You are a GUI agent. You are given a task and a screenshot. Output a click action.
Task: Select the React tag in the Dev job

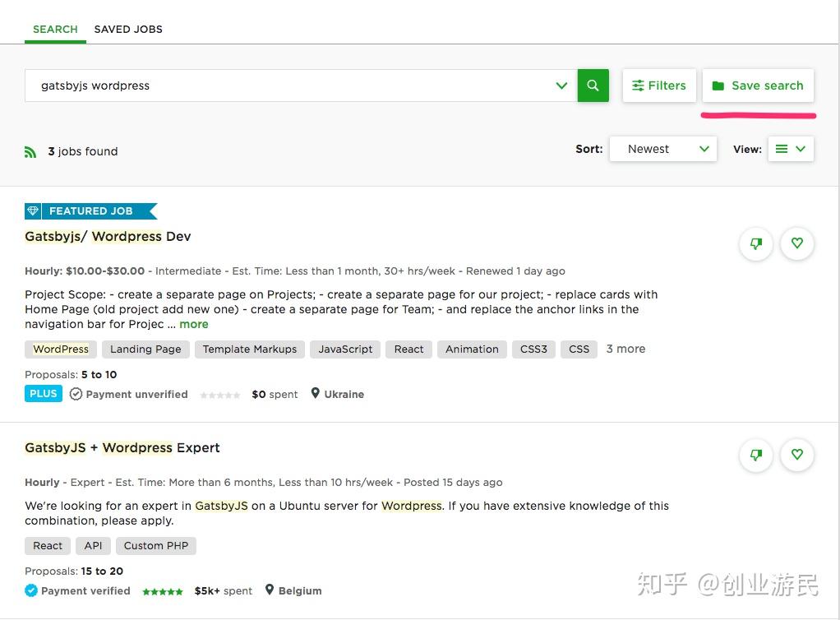click(408, 349)
